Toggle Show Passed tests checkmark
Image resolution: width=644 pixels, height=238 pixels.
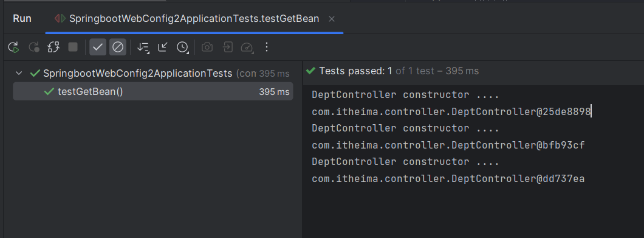(x=98, y=47)
